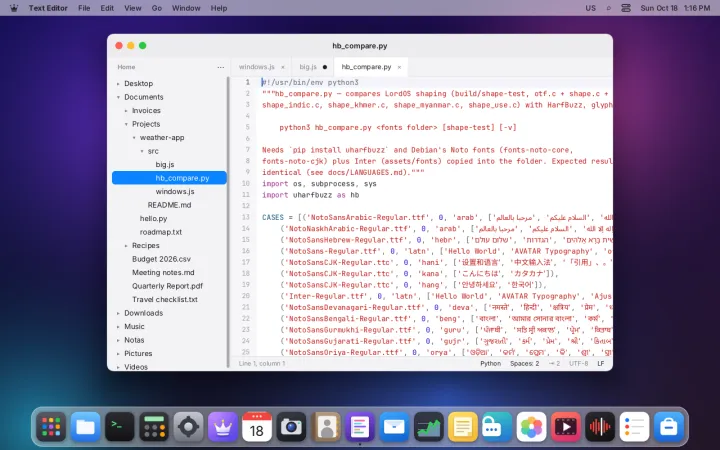Close the hb_compare.py tab

click(x=399, y=67)
